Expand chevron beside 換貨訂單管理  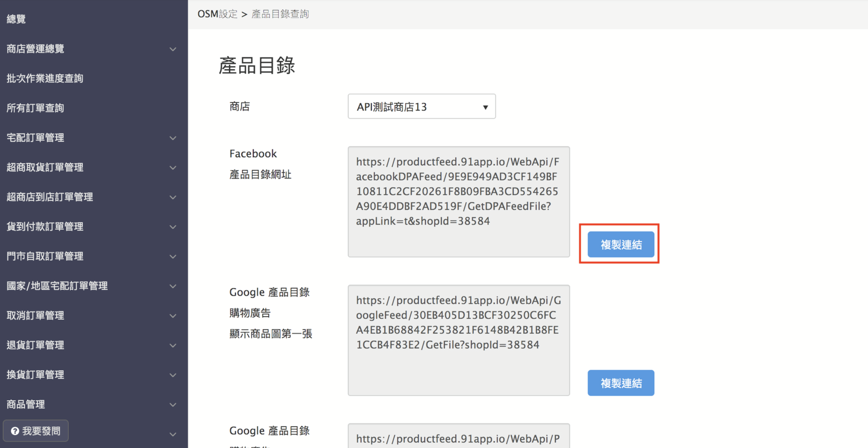tap(173, 375)
